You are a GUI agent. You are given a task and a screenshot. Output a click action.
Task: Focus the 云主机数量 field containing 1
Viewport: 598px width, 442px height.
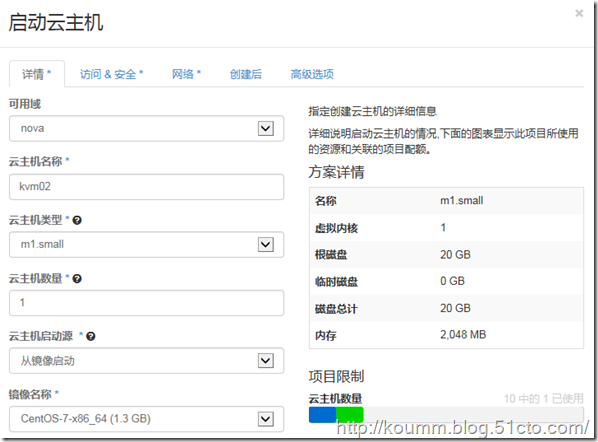pyautogui.click(x=146, y=303)
